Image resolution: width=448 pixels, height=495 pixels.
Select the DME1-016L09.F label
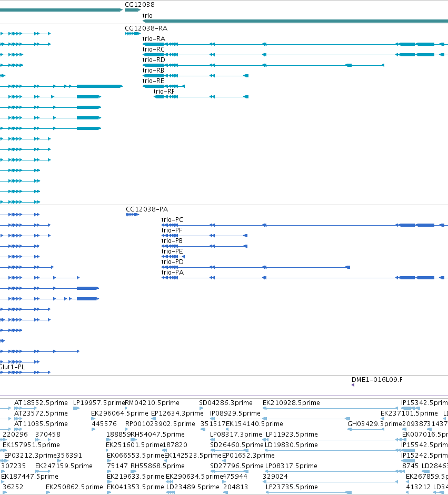[x=377, y=380]
